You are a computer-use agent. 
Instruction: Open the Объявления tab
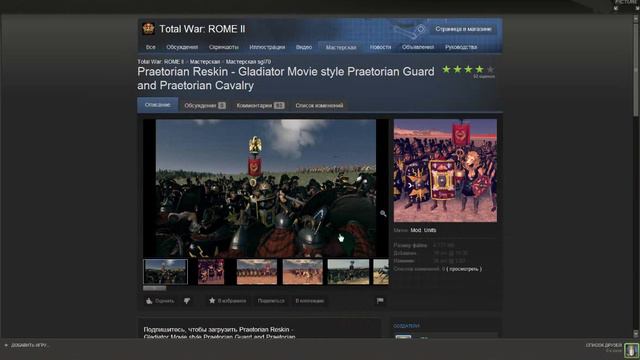(x=418, y=47)
